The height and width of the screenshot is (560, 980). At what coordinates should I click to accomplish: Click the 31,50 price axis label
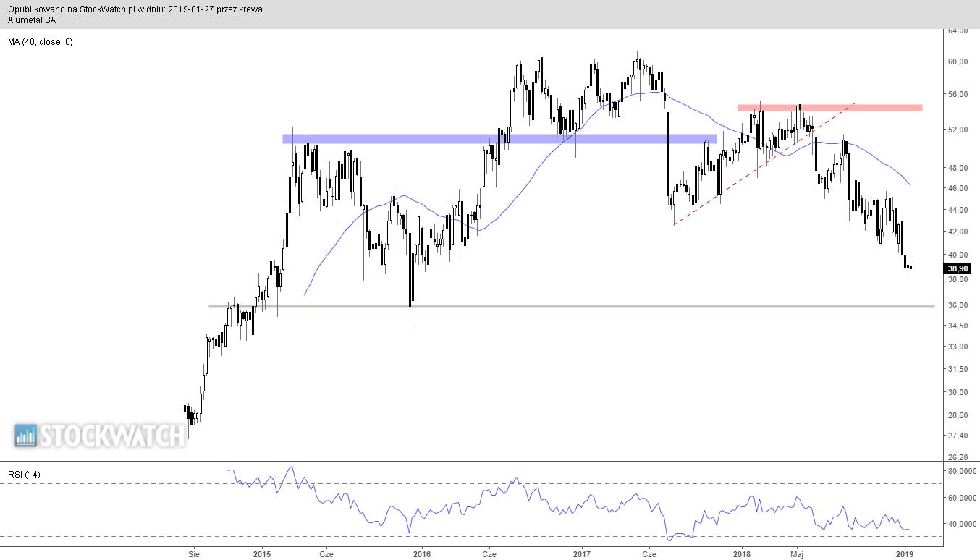(x=958, y=369)
